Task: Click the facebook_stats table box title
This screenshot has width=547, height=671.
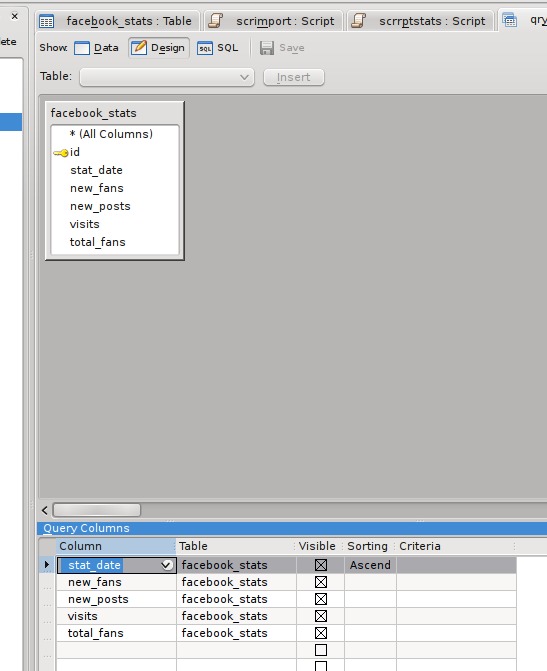Action: pos(93,113)
